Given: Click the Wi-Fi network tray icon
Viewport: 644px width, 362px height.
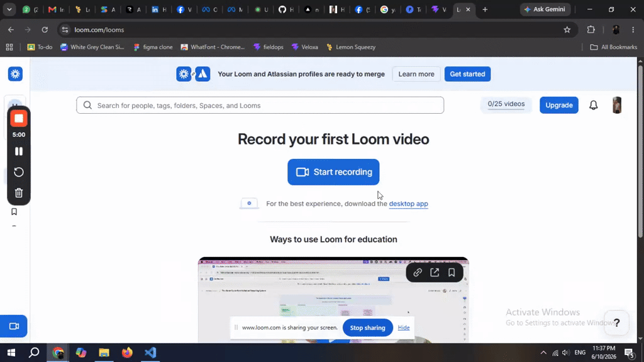Looking at the screenshot, I should click(x=555, y=353).
